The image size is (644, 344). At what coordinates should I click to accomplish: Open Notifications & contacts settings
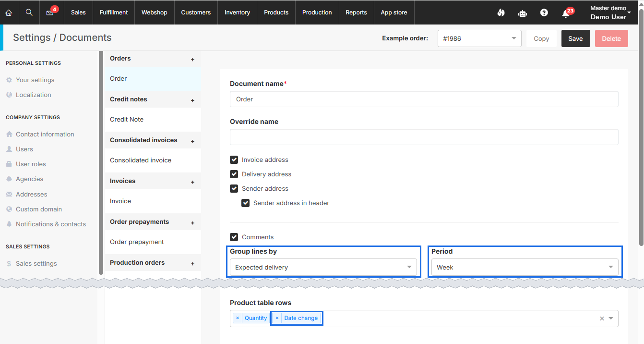[51, 224]
